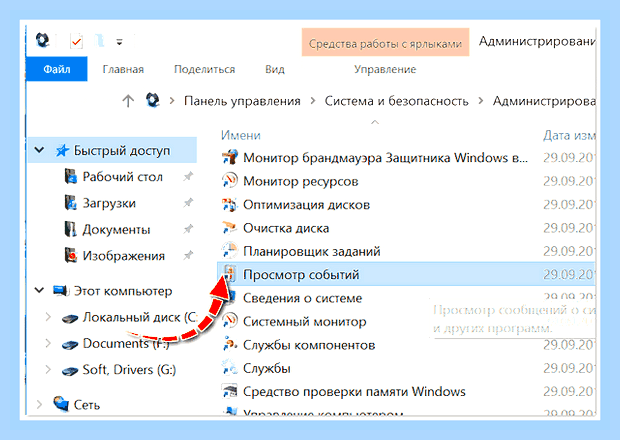Select Монитор брандмауэра Защитника Windows item
The image size is (620, 440).
(386, 158)
